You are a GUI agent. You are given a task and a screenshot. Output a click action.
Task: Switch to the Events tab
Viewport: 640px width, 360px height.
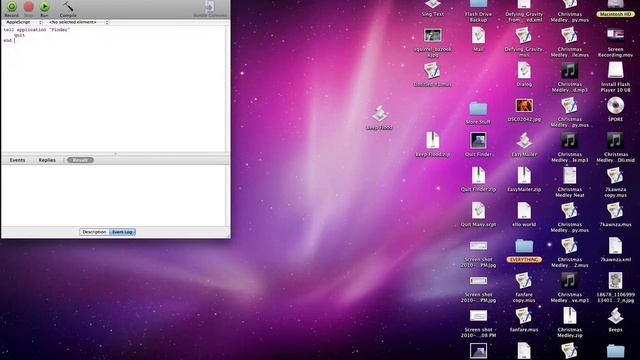(17, 160)
